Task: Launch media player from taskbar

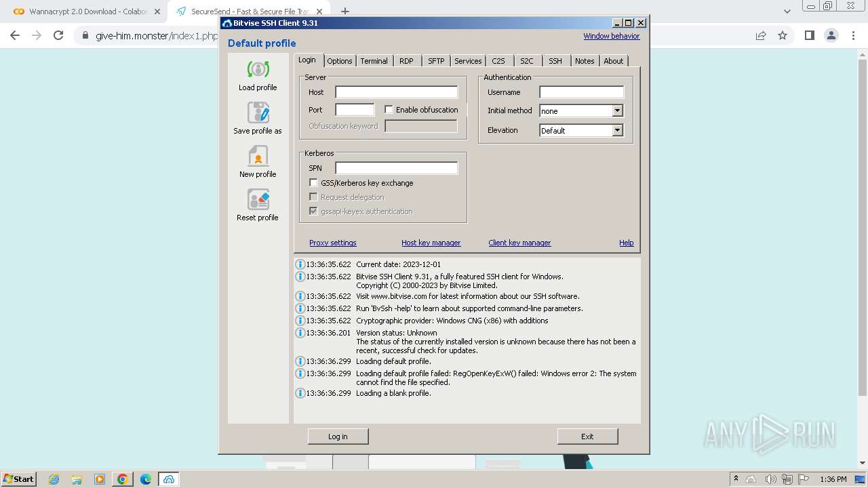Action: click(100, 479)
